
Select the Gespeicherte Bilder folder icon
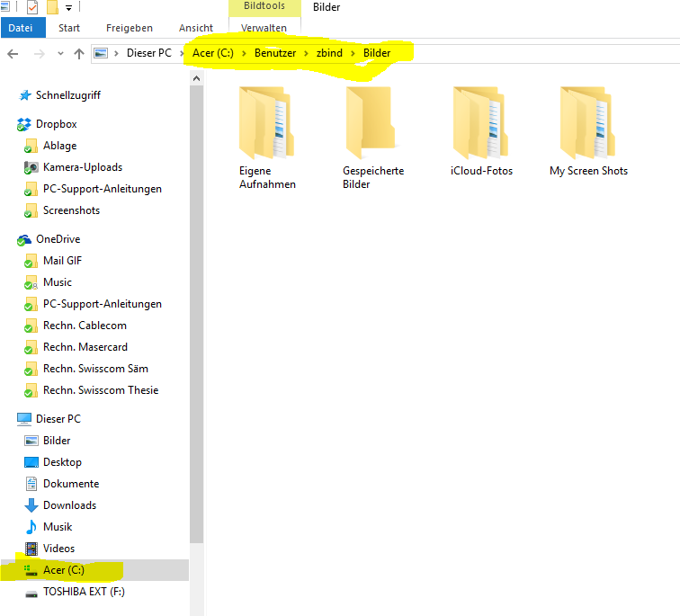click(x=371, y=123)
